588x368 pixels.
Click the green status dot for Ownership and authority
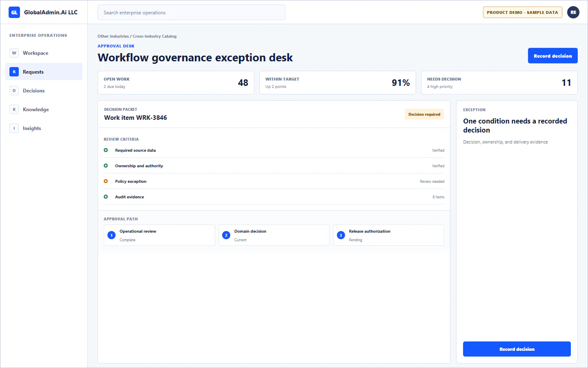106,166
